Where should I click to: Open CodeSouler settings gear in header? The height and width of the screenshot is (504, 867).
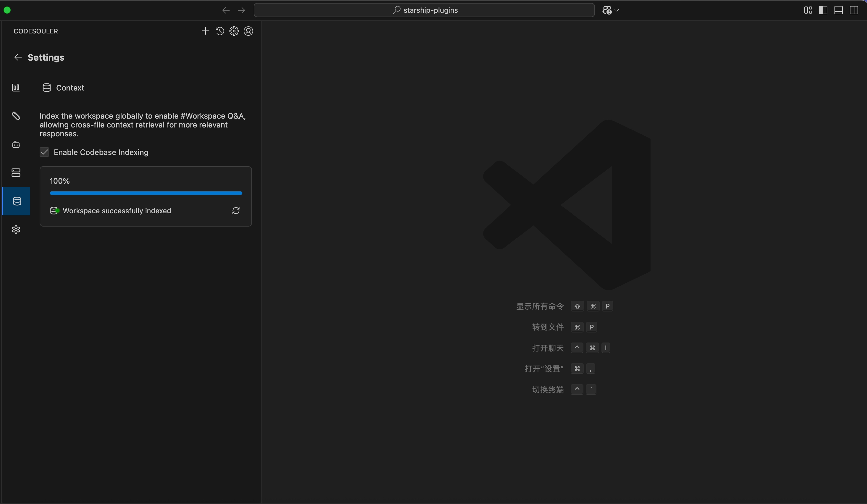(234, 31)
